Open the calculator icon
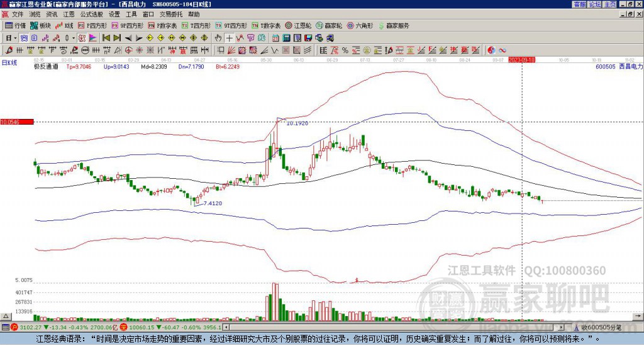Screen dimensions: 644x345 [x=286, y=38]
